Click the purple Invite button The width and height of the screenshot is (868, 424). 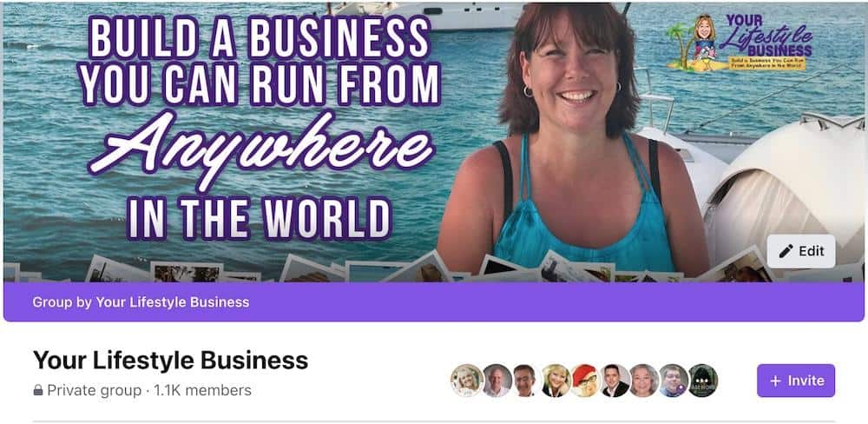coord(796,381)
